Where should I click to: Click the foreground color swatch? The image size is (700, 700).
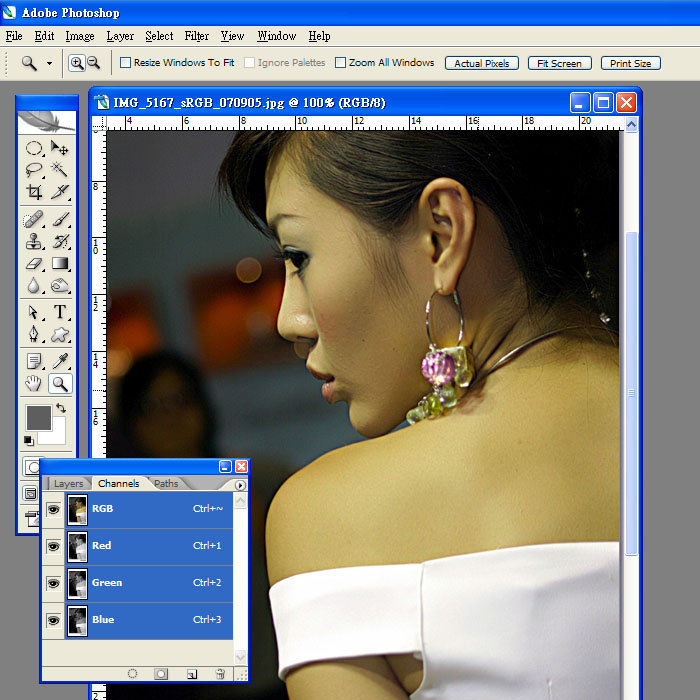click(x=38, y=417)
